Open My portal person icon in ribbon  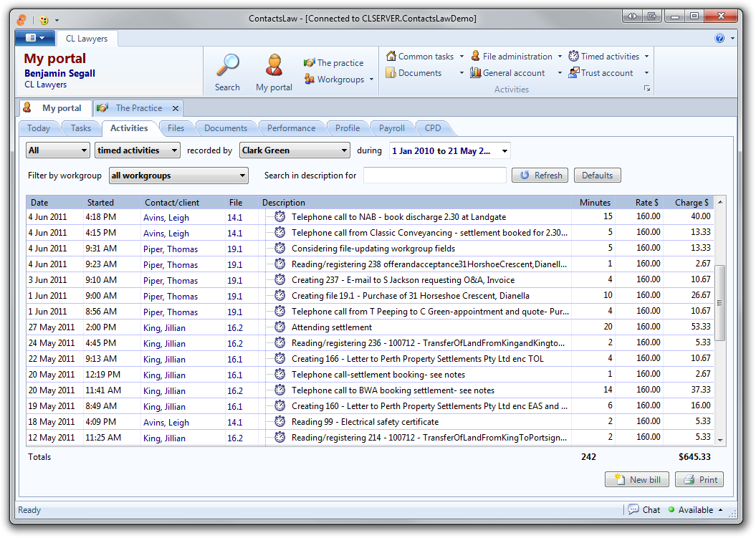click(274, 66)
